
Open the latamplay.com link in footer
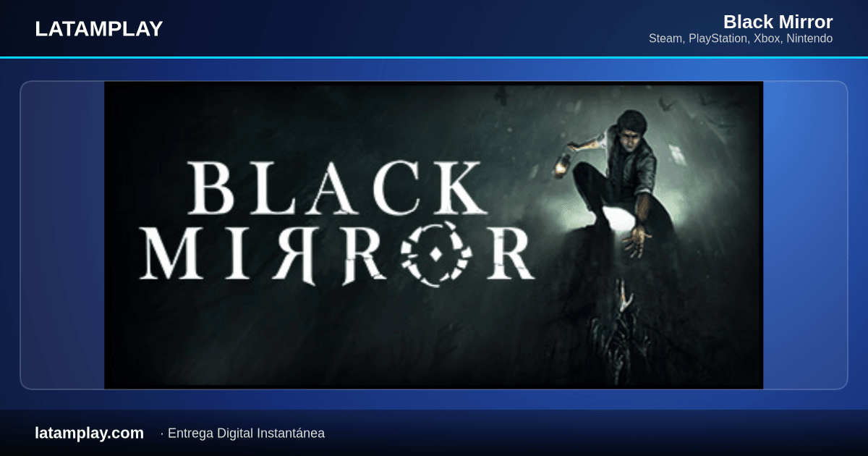(89, 433)
